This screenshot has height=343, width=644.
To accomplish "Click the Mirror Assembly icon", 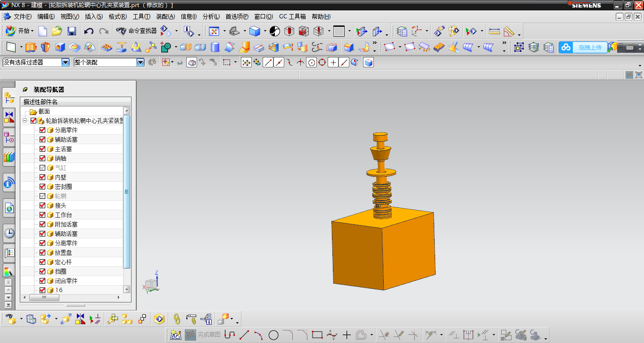I will (x=80, y=319).
